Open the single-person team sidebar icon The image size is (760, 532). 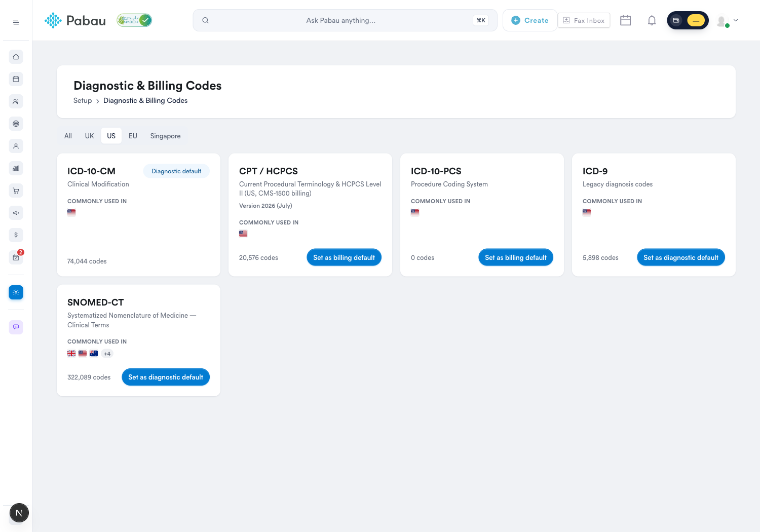pos(16,146)
